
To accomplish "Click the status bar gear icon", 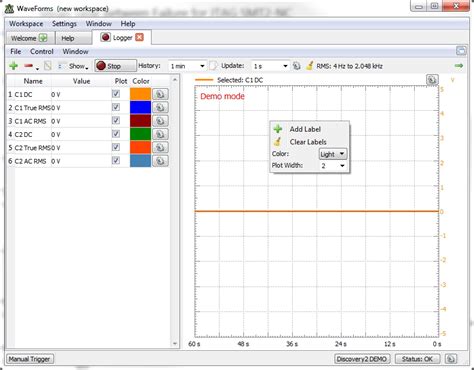I will point(451,359).
